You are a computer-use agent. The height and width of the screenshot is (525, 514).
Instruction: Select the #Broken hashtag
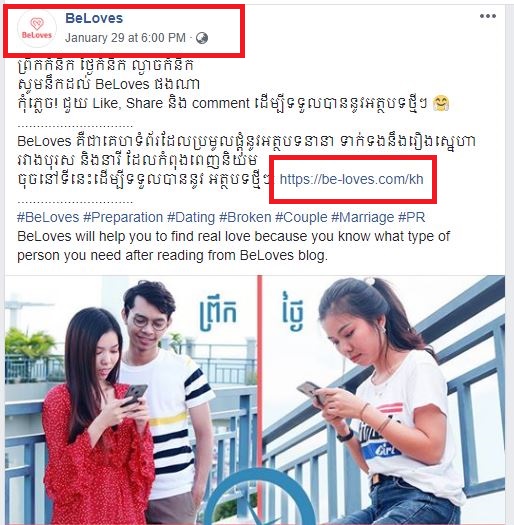[x=245, y=217]
